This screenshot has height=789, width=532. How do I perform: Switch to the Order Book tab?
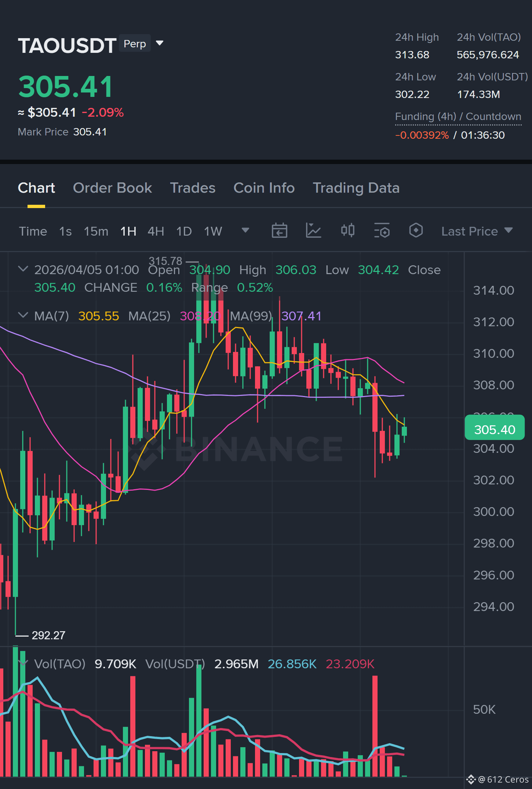112,188
